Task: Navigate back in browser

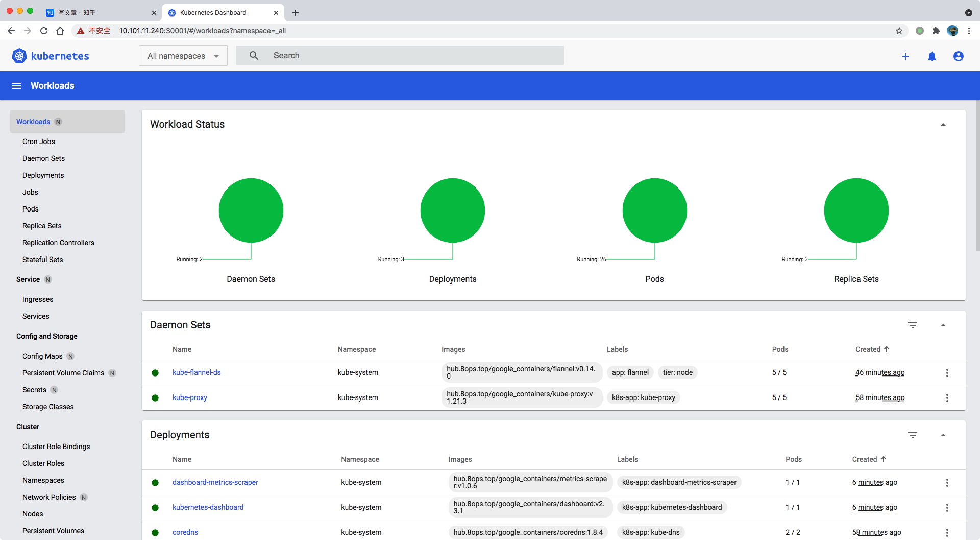Action: pos(11,31)
